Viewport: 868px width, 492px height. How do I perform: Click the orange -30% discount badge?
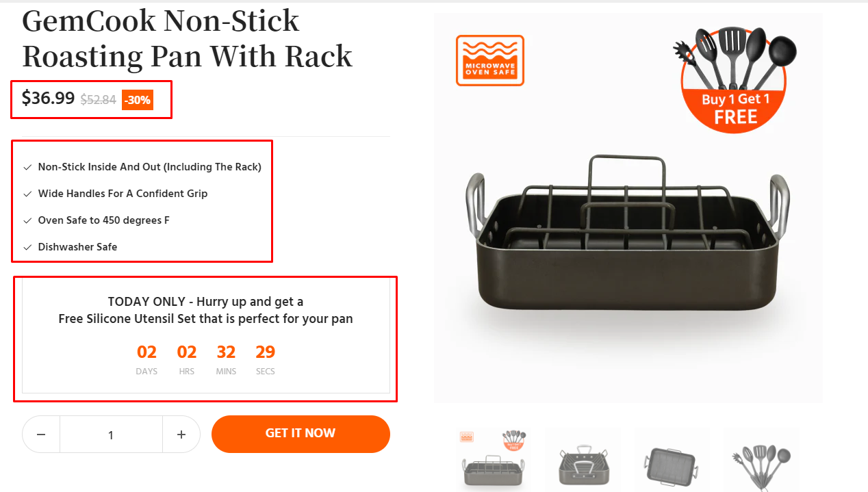[138, 100]
